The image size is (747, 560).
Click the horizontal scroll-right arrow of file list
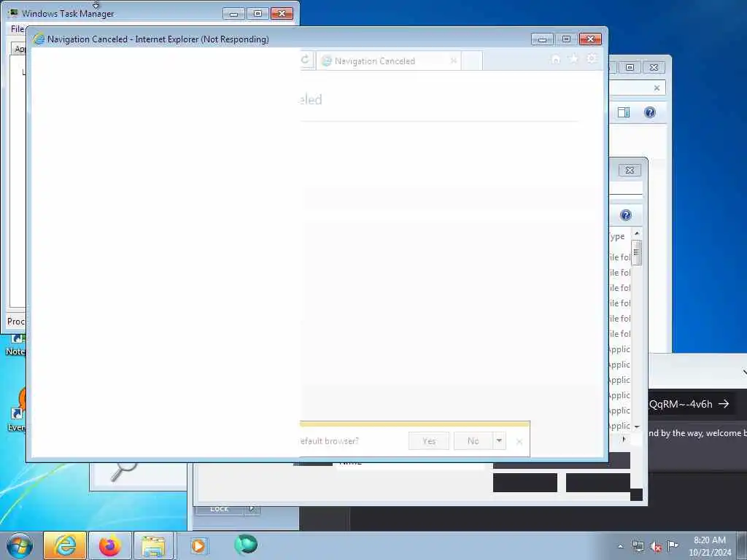pyautogui.click(x=624, y=439)
